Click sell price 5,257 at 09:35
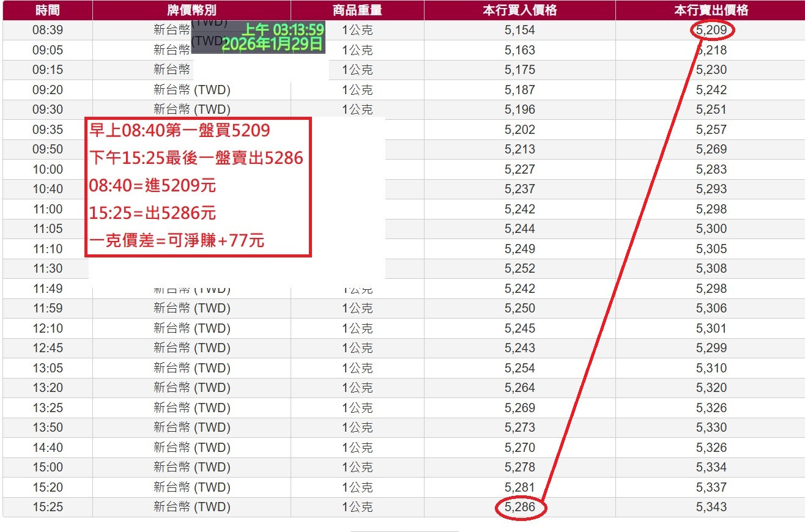This screenshot has width=805, height=532. (711, 130)
